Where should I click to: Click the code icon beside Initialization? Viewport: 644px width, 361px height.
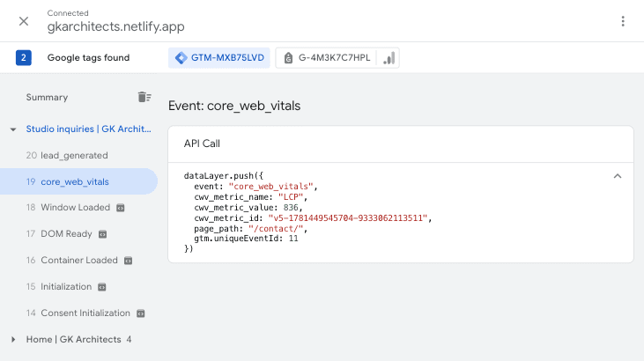(x=102, y=287)
